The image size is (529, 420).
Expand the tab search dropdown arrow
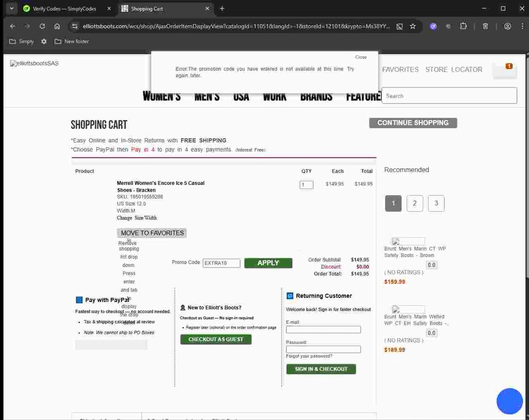click(12, 8)
